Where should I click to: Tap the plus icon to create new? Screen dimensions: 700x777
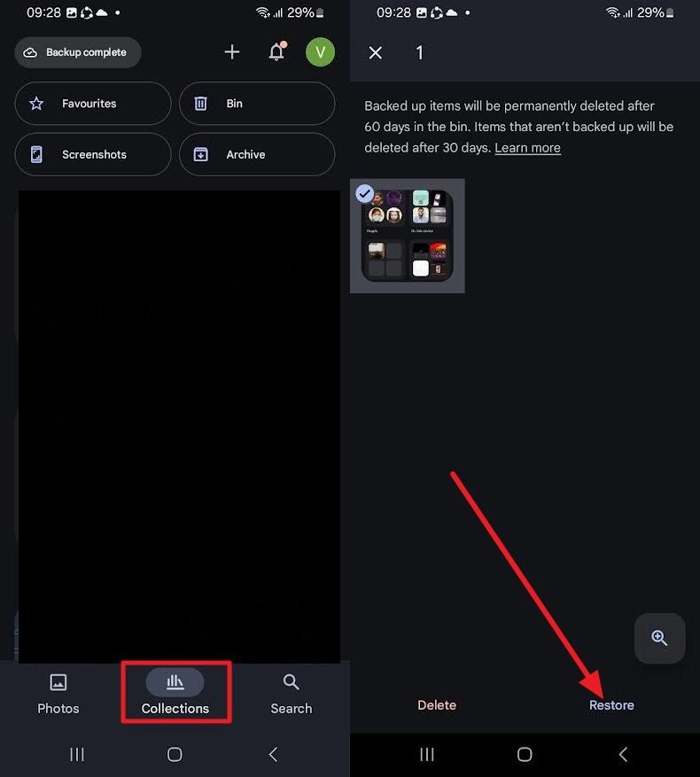[x=232, y=52]
